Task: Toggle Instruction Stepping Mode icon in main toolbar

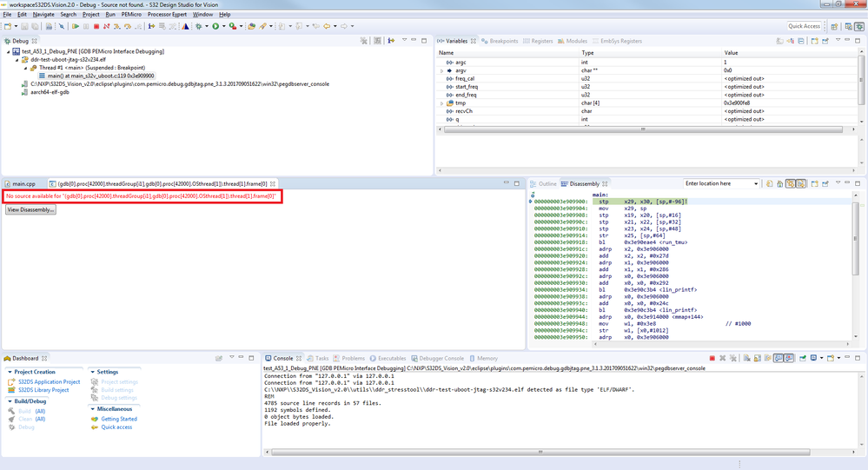Action: [x=151, y=26]
